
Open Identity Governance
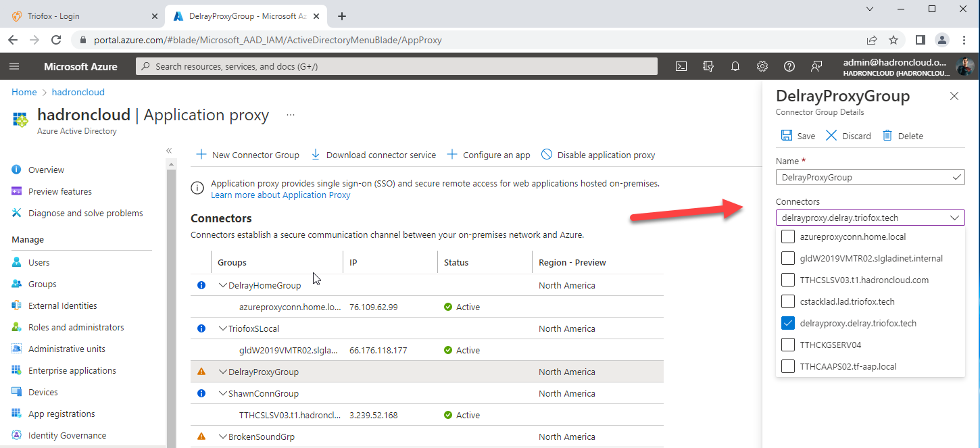pos(67,435)
